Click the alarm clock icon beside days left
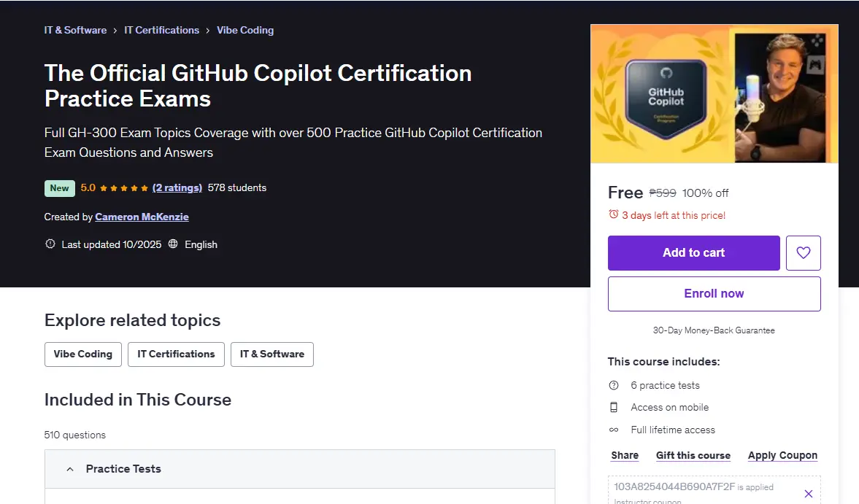The image size is (859, 504). (x=614, y=214)
